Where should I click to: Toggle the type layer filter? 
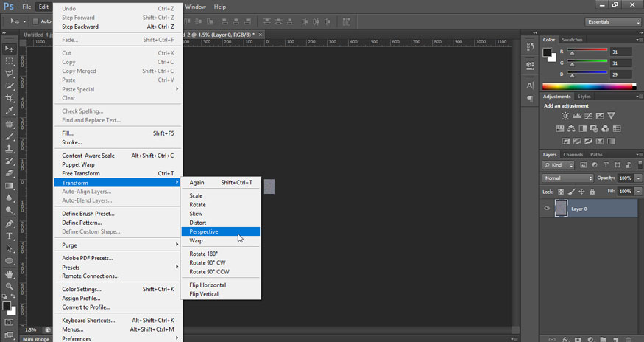point(606,165)
